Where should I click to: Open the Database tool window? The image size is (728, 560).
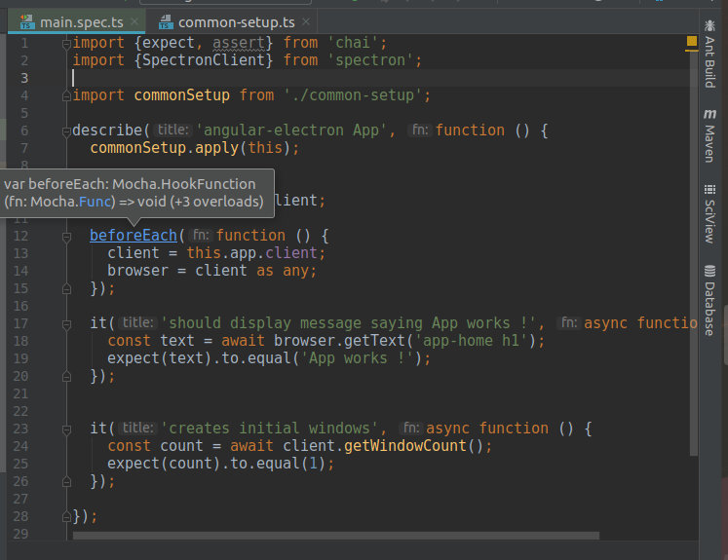709,300
